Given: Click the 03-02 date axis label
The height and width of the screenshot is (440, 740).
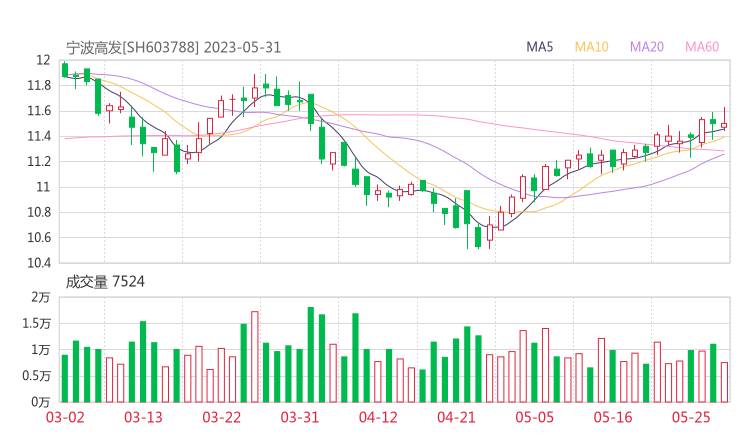Looking at the screenshot, I should (65, 417).
